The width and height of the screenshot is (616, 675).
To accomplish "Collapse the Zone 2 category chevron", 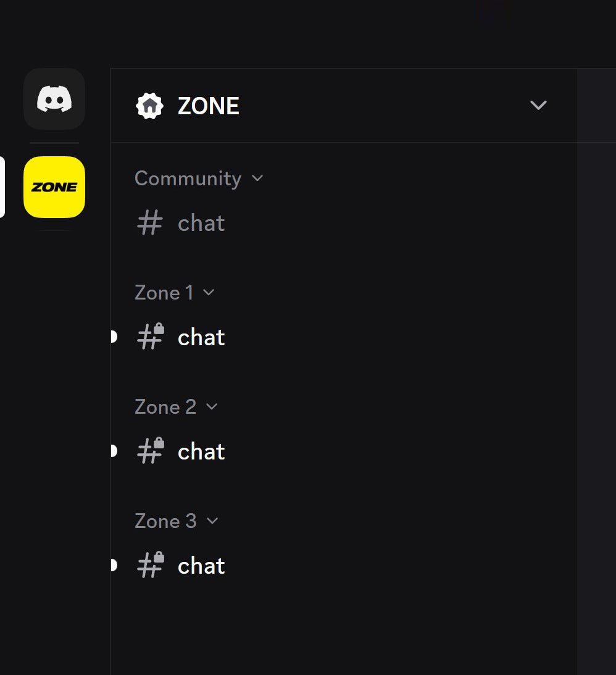I will coord(212,406).
